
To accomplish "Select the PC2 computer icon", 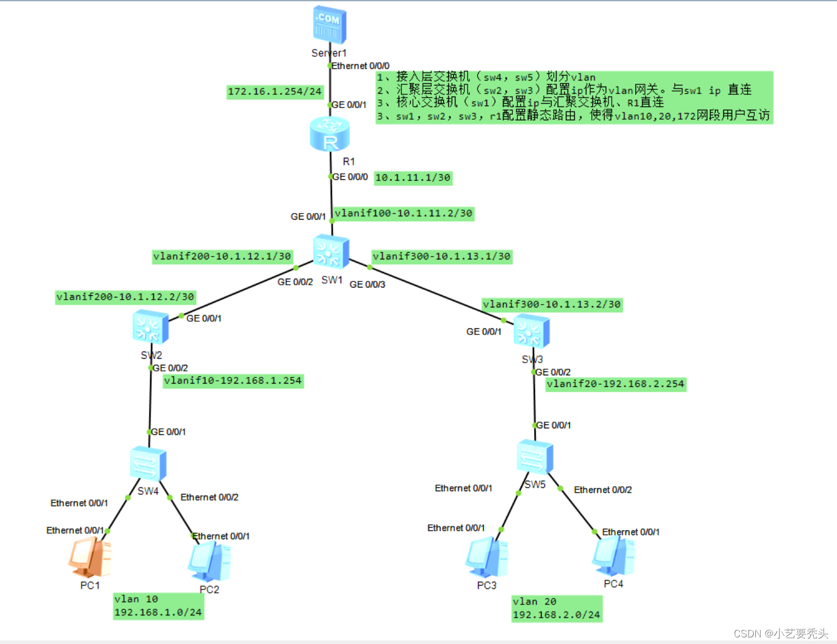I will coord(209,561).
